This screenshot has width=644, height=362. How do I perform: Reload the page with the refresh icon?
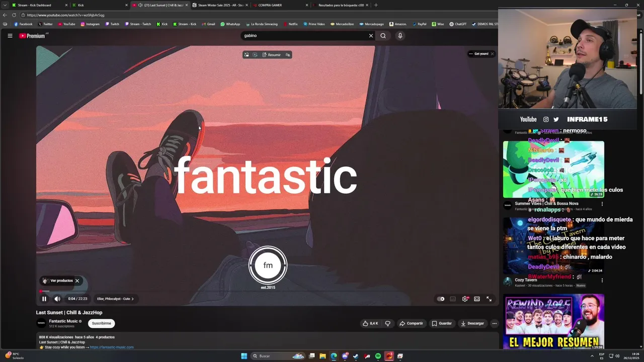click(14, 15)
